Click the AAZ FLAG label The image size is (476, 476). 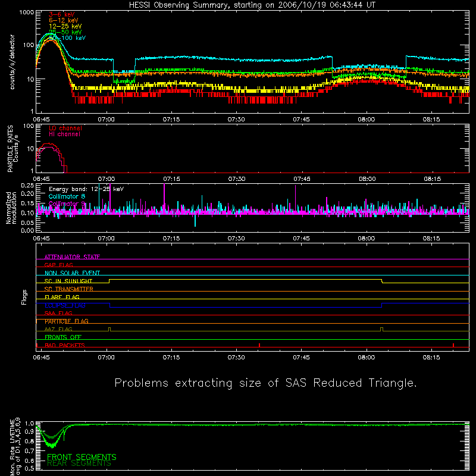pos(58,329)
